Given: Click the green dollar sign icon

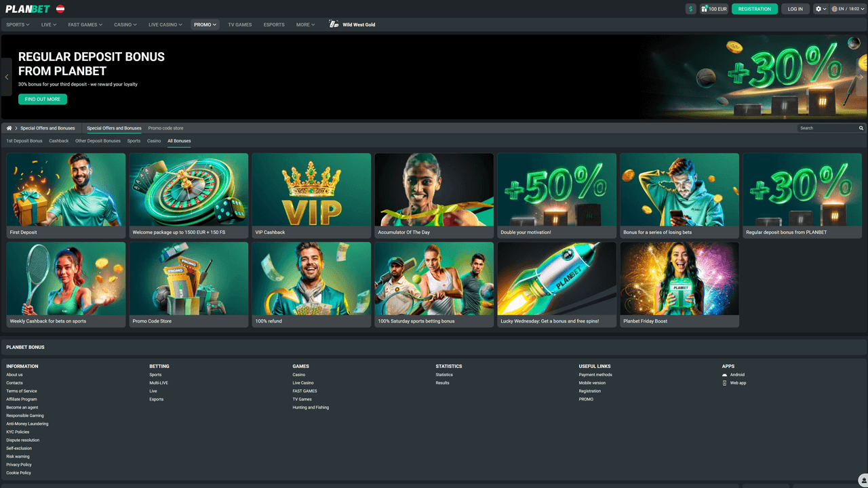Looking at the screenshot, I should click(690, 9).
